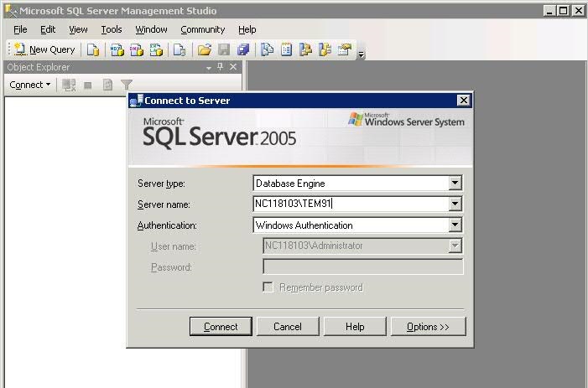Open the Edit menu
The height and width of the screenshot is (388, 588).
coord(48,29)
